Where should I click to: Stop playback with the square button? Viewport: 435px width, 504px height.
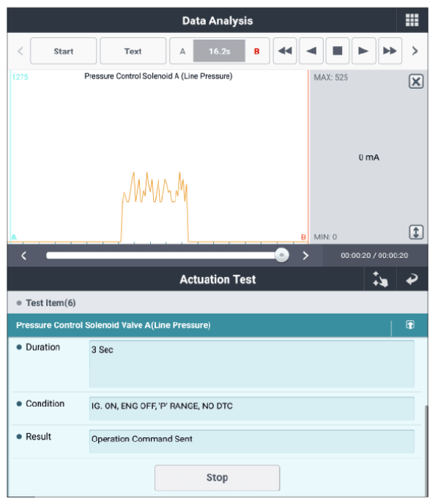click(x=338, y=51)
